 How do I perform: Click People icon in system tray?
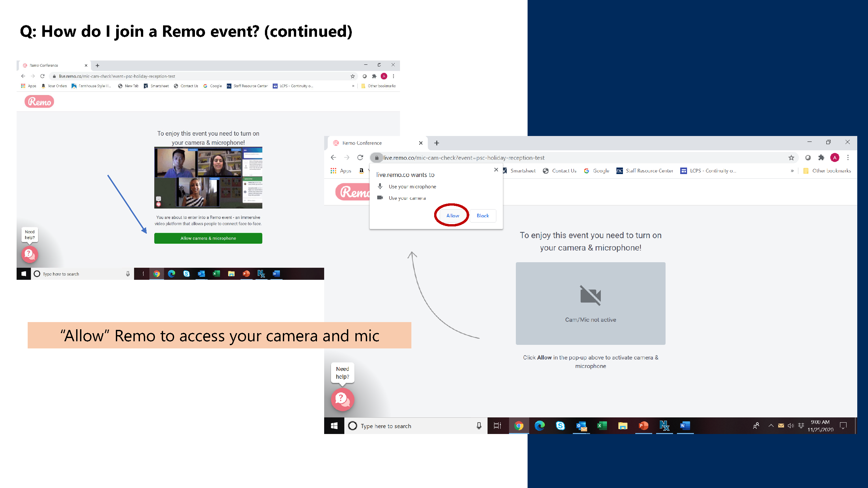coord(756,426)
